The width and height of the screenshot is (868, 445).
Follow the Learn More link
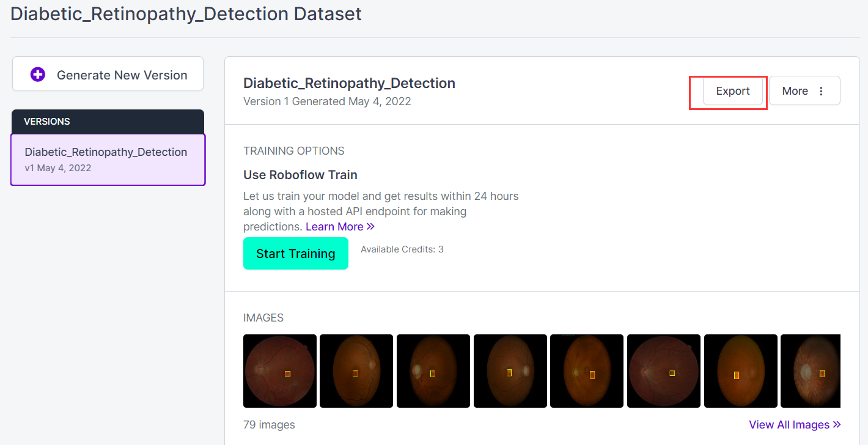pos(340,227)
